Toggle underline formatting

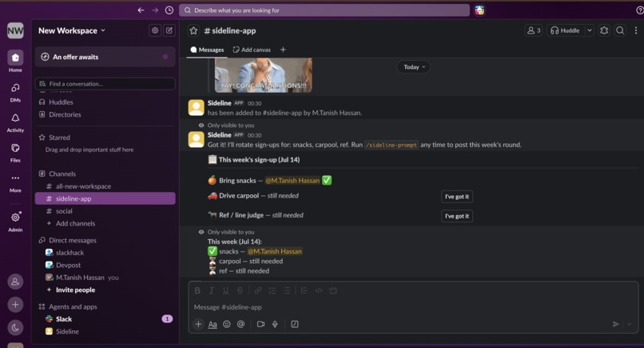tap(225, 290)
